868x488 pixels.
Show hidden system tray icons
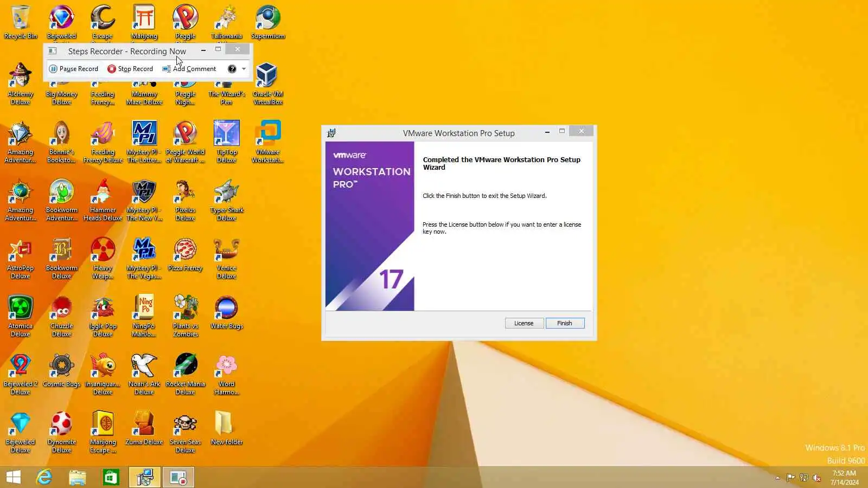pyautogui.click(x=777, y=478)
